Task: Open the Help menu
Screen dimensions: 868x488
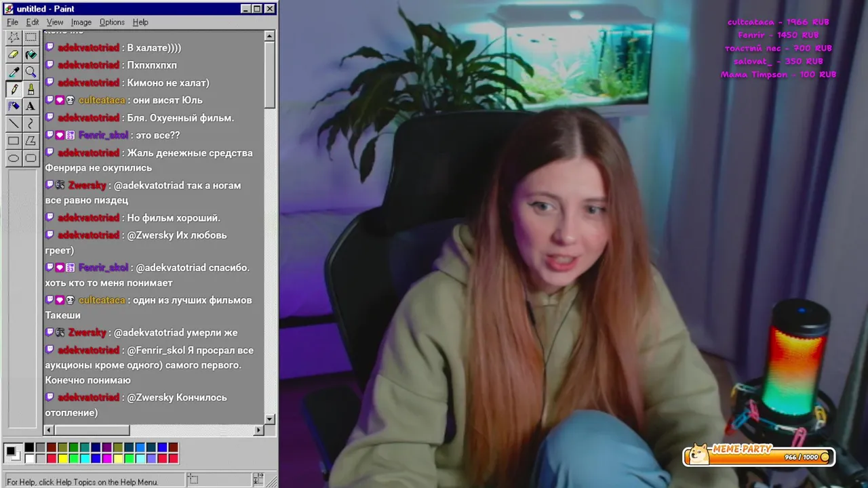Action: (x=140, y=22)
